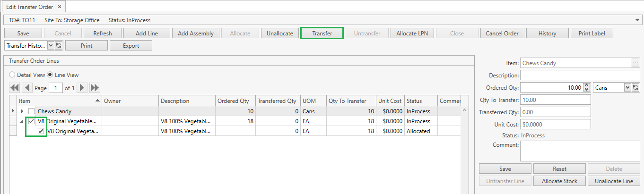Open the Cans unit dropdown
The width and height of the screenshot is (644, 194).
627,87
